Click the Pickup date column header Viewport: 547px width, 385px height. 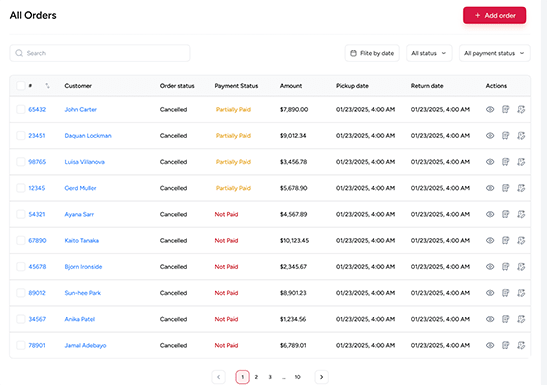(x=352, y=86)
